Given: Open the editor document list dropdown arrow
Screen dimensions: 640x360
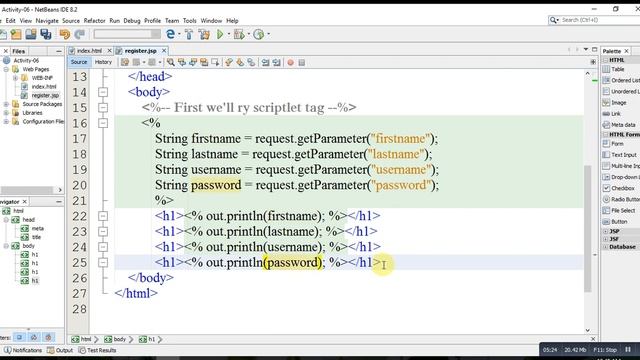Looking at the screenshot, I should (586, 49).
